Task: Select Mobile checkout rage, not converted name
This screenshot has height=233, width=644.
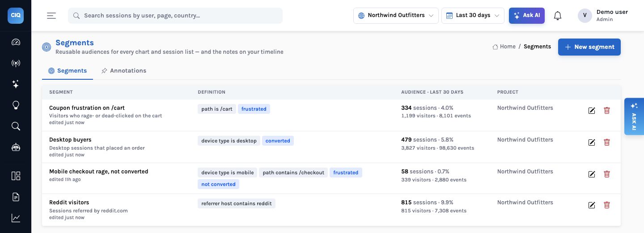Action: coord(99,172)
